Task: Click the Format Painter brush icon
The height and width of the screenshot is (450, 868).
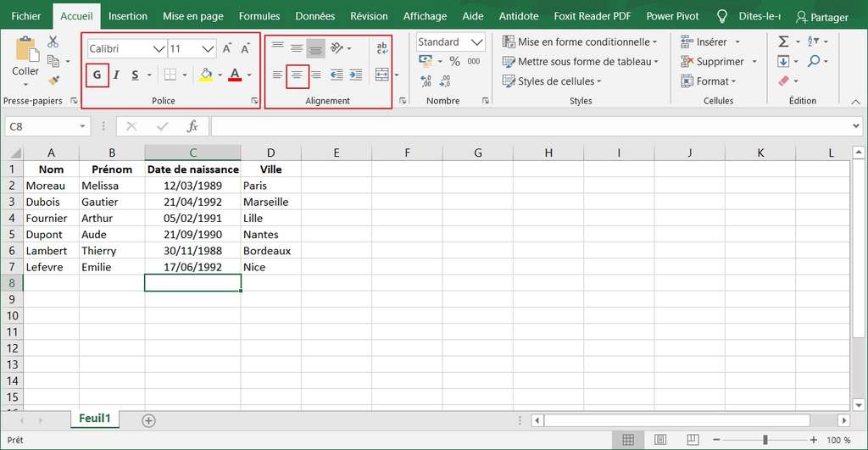Action: (x=54, y=81)
